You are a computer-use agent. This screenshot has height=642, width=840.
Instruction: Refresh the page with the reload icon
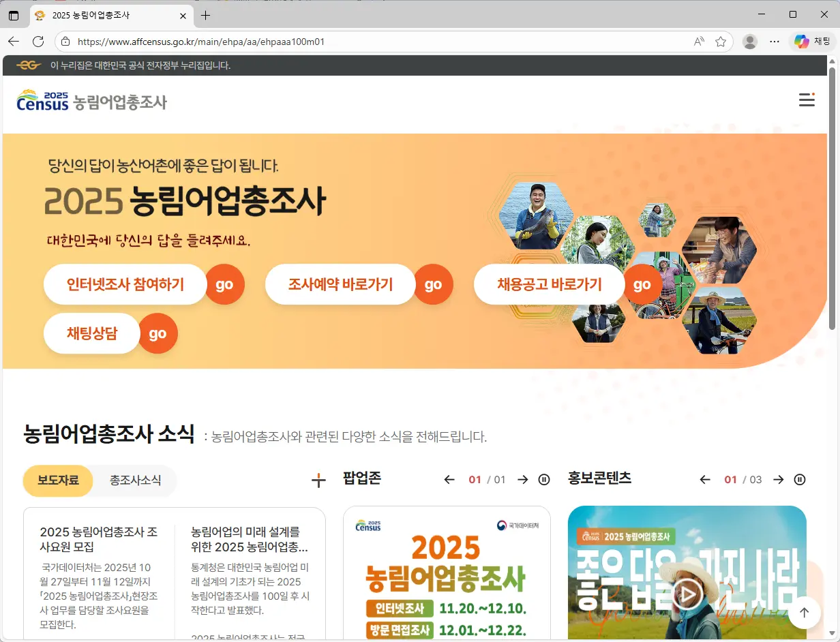[39, 41]
